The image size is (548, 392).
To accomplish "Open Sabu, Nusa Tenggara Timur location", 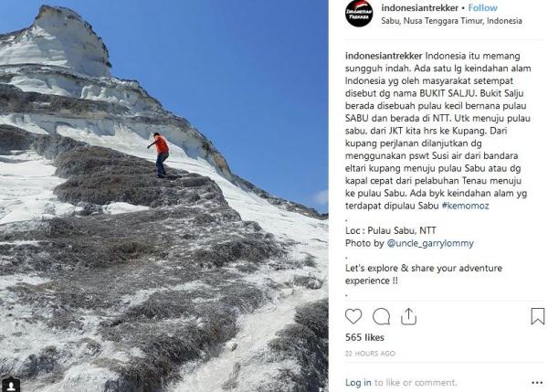I will point(451,21).
